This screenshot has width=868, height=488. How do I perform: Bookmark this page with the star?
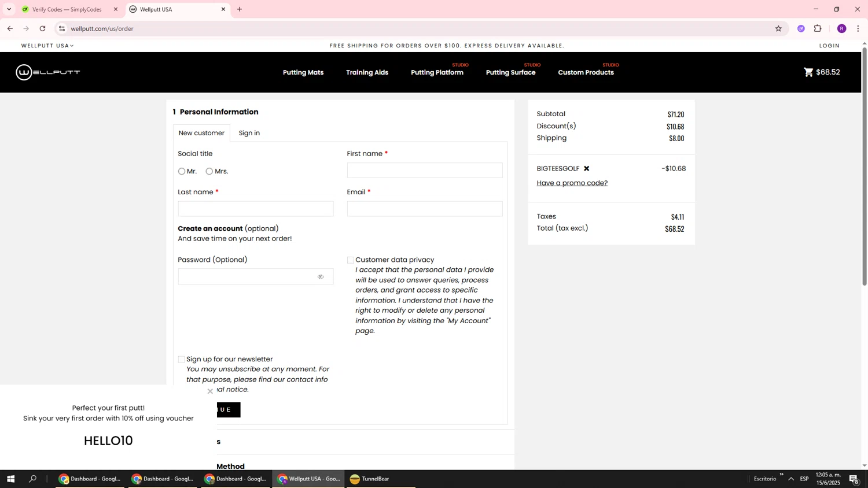click(778, 28)
